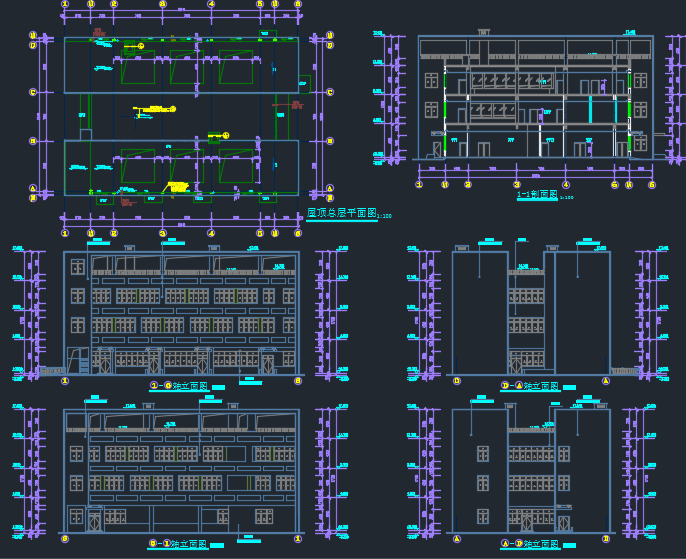This screenshot has width=686, height=559.
Task: Click the tall cyan column in section drawing
Action: coord(590,111)
